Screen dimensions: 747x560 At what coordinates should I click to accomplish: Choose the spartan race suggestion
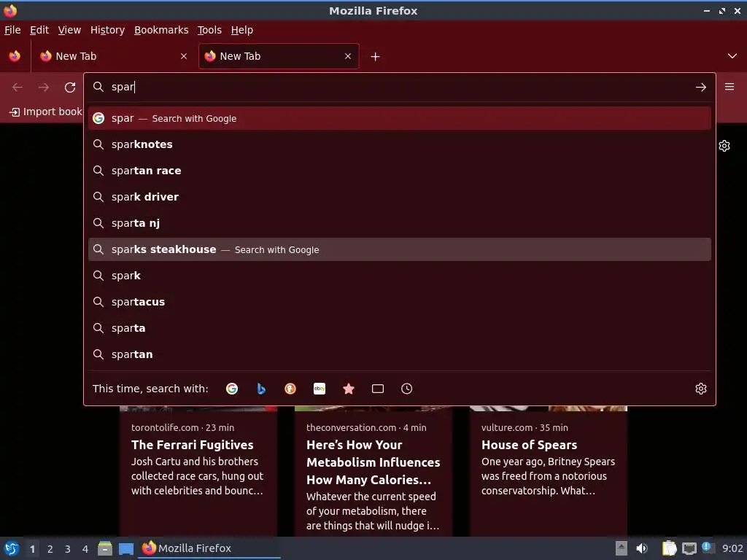pyautogui.click(x=400, y=171)
